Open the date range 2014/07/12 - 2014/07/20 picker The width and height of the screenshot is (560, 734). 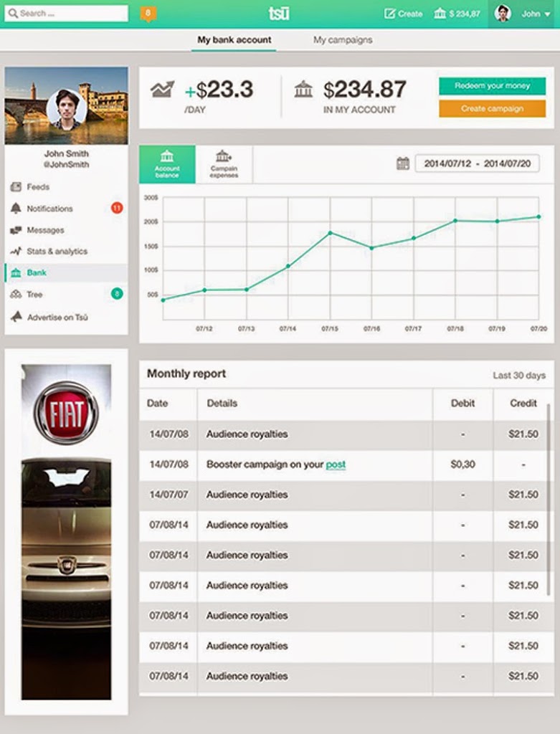point(477,163)
